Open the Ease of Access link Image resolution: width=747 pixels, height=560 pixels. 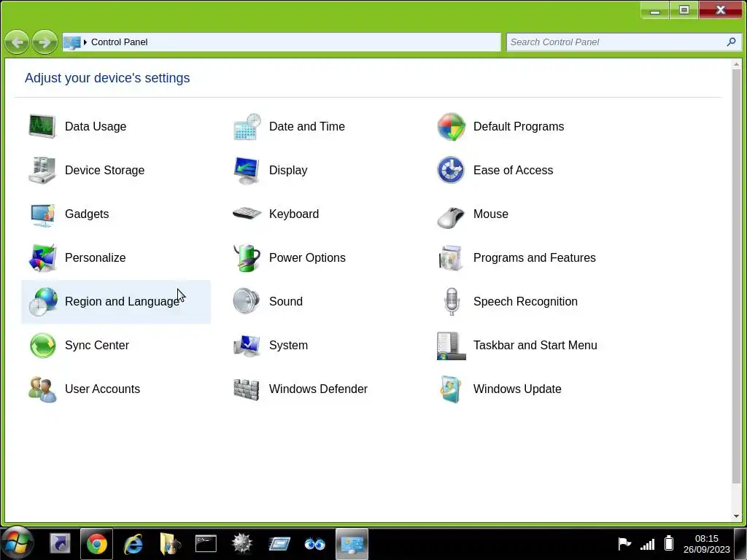click(513, 171)
